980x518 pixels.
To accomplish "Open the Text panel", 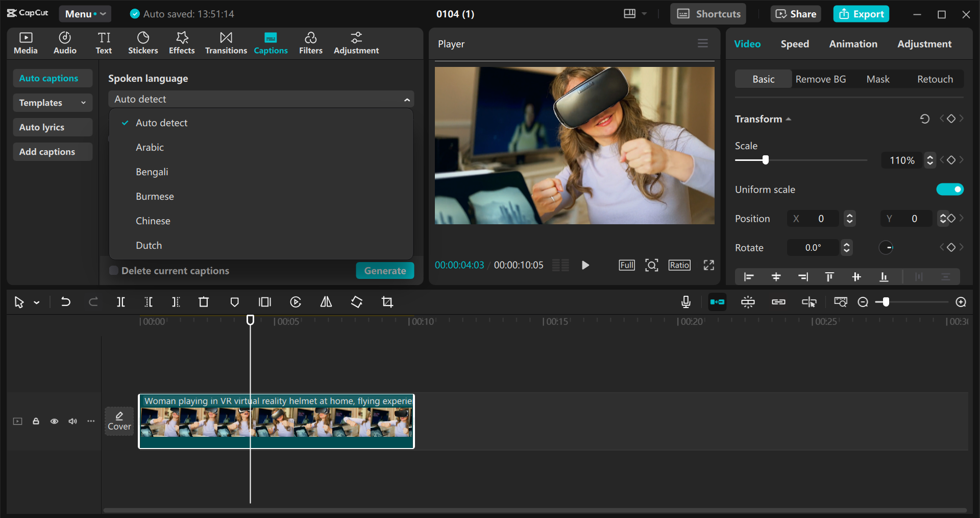I will pos(104,43).
